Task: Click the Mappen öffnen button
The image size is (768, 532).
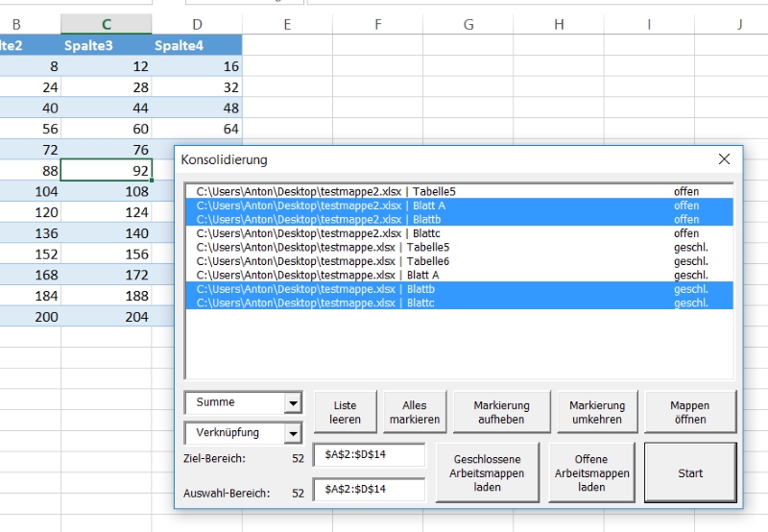Action: point(689,412)
